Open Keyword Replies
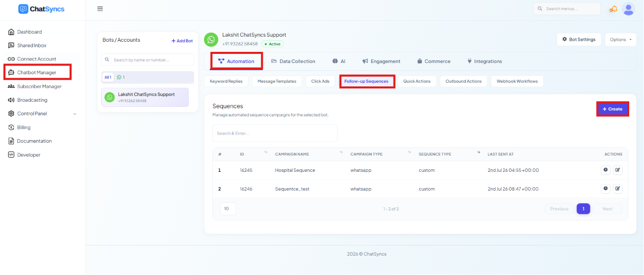644x275 pixels. click(226, 81)
